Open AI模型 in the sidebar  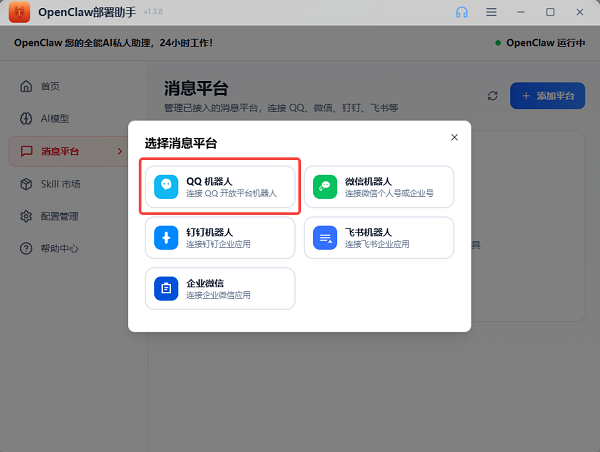click(75, 119)
